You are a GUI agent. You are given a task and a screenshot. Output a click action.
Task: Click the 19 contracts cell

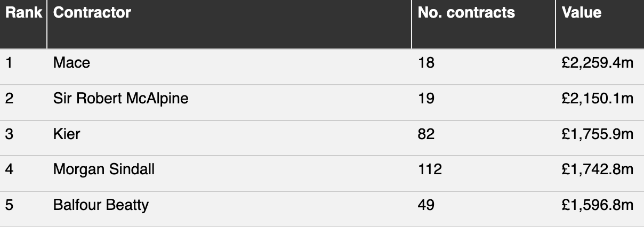click(426, 99)
